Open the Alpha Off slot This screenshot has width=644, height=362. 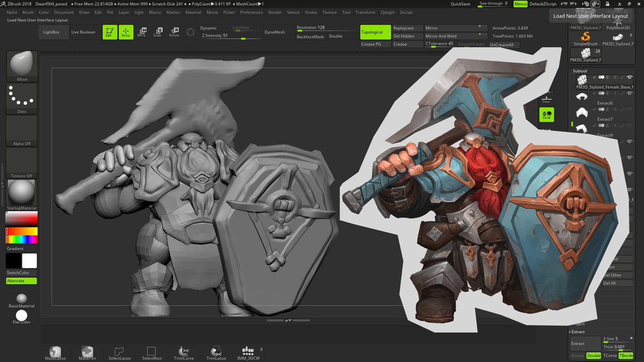22,131
